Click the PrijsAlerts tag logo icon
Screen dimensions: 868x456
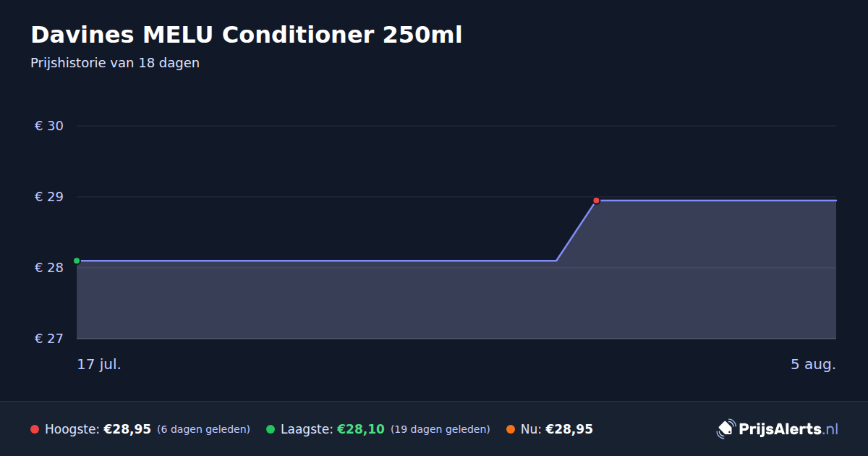(x=726, y=429)
